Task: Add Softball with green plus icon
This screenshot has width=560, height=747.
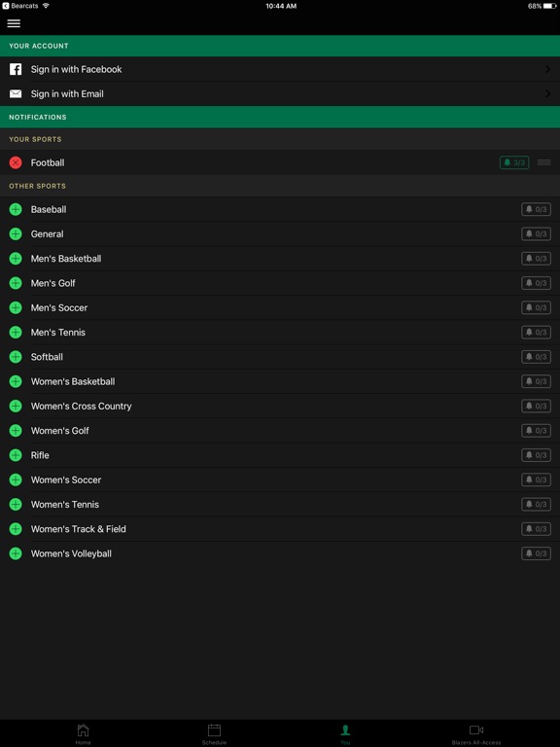Action: click(16, 357)
